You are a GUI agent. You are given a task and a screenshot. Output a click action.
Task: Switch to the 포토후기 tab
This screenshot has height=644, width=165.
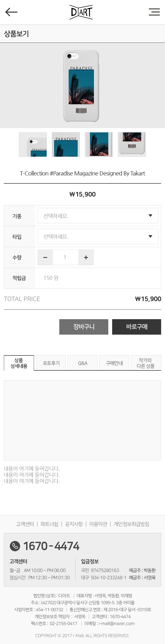(x=51, y=363)
